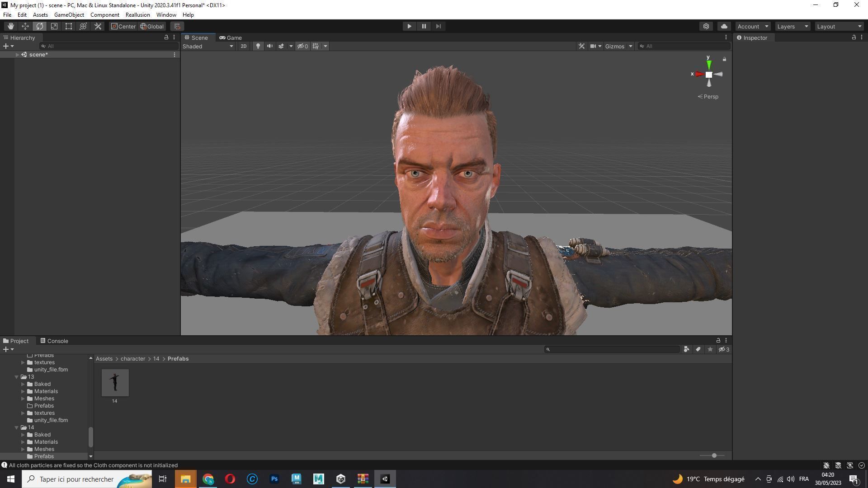
Task: Toggle scene audio
Action: point(269,46)
